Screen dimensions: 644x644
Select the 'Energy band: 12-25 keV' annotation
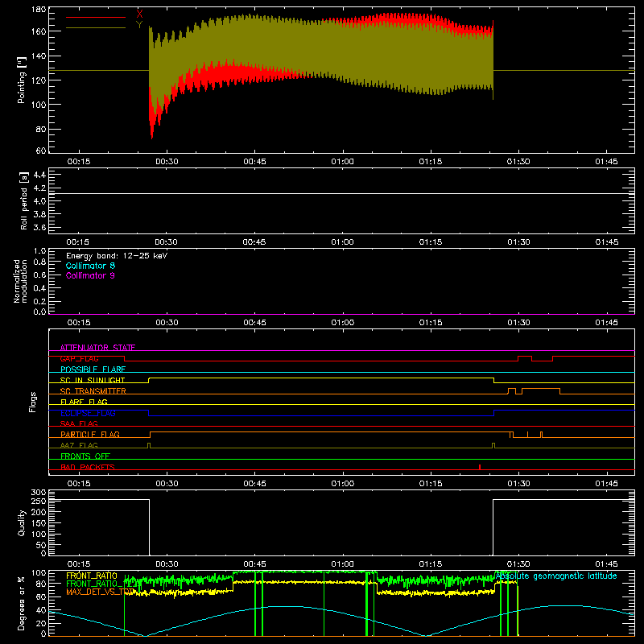point(117,256)
